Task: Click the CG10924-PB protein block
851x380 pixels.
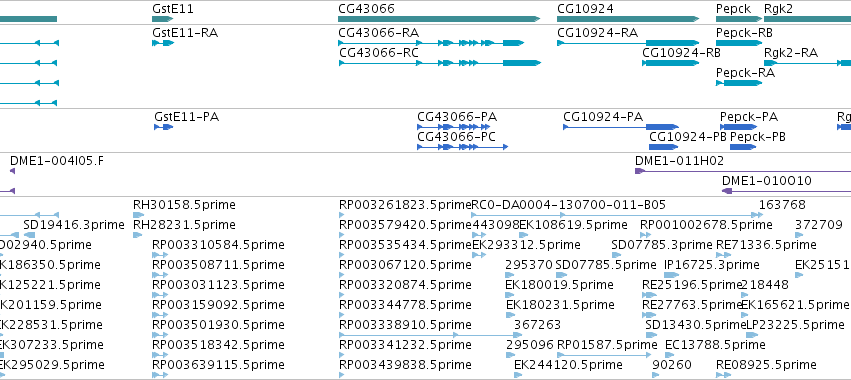Action: 664,147
